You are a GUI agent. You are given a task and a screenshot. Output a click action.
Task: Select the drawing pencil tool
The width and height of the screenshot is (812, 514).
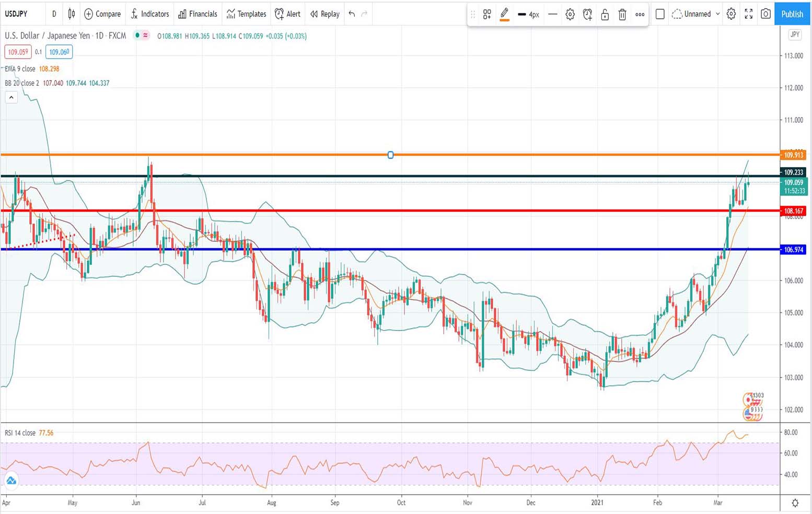[x=503, y=14]
